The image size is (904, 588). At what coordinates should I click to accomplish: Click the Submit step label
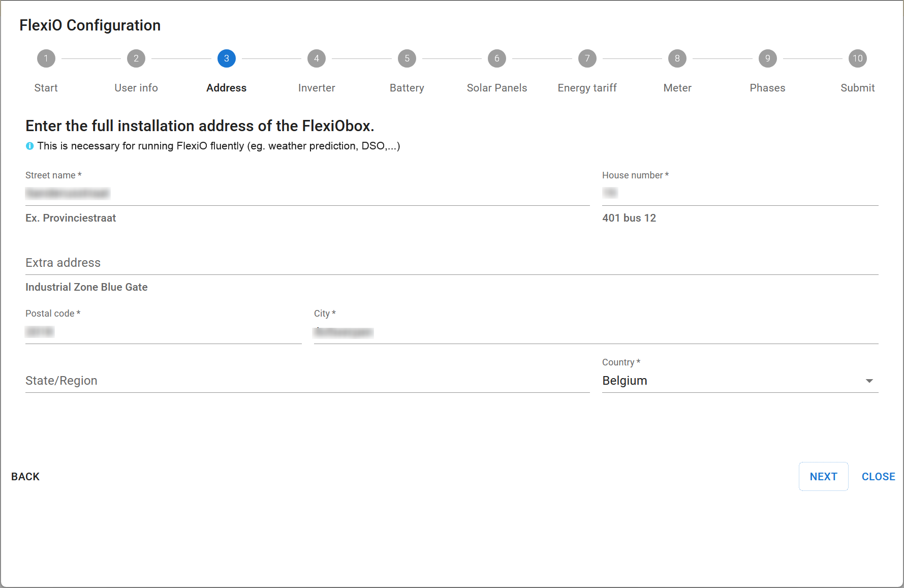857,88
